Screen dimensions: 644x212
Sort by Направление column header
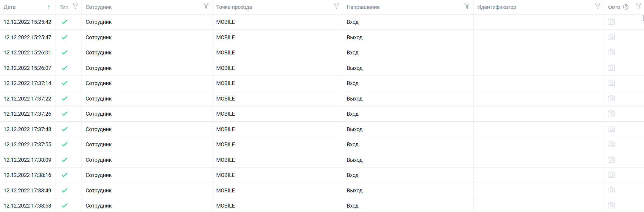(x=363, y=7)
